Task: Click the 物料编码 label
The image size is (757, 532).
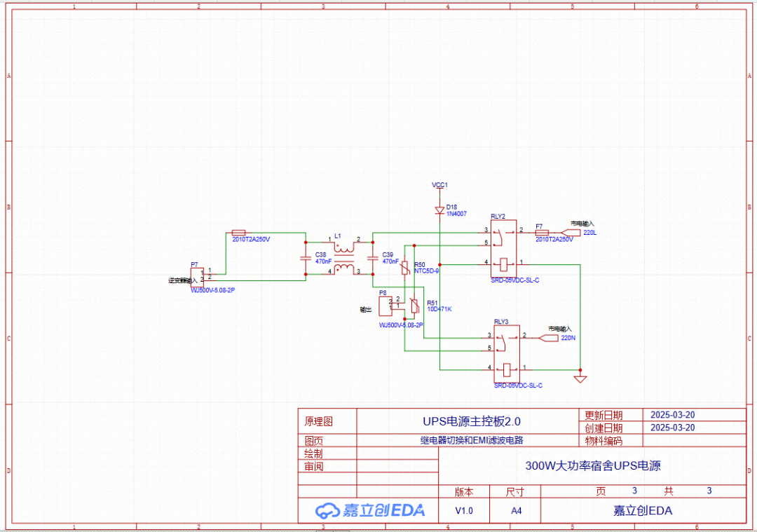Action: click(603, 441)
